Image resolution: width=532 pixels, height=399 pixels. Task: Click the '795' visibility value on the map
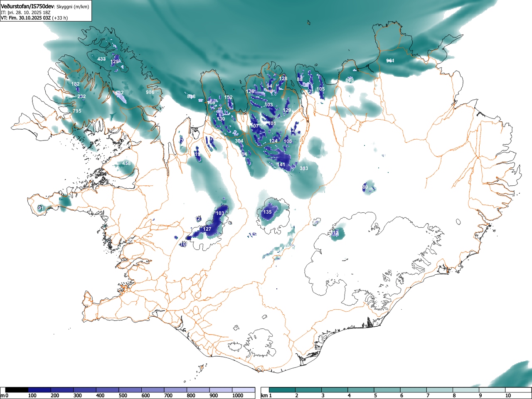[77, 111]
